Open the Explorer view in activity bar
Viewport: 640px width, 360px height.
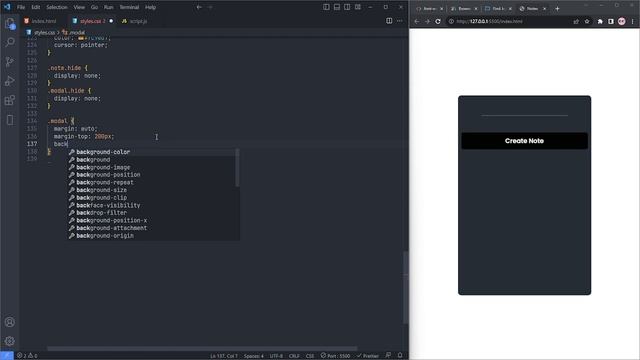10,24
